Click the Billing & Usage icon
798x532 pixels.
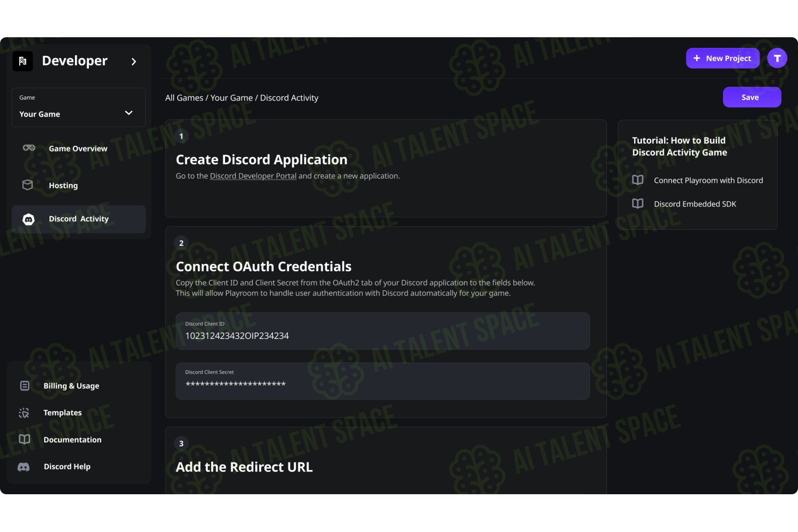tap(24, 386)
